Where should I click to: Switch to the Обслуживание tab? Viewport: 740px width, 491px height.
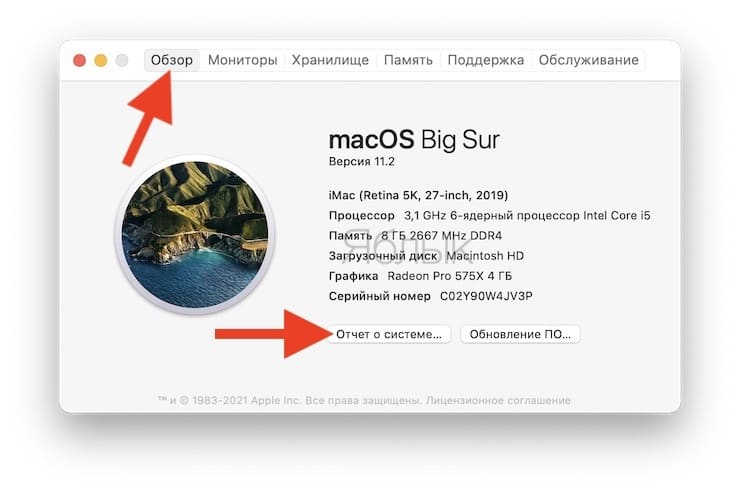tap(588, 60)
